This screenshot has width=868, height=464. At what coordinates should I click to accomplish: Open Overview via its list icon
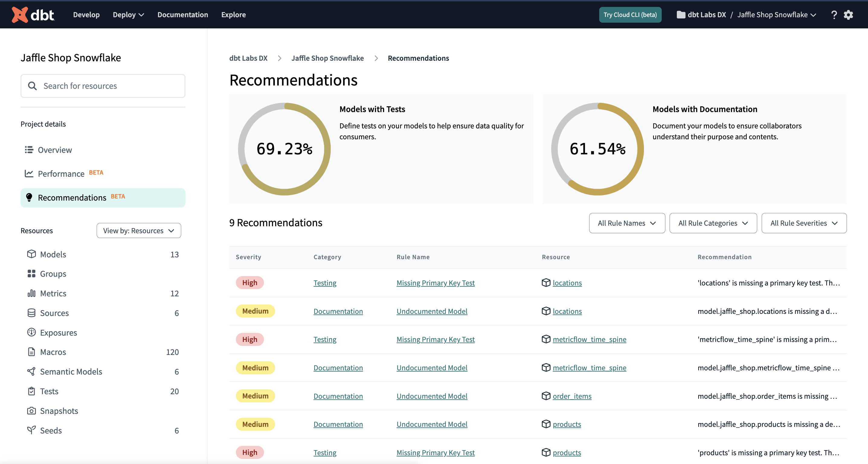pyautogui.click(x=29, y=150)
